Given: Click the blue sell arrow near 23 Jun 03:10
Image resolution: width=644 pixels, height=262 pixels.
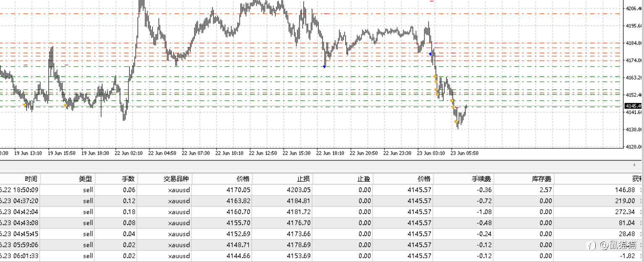Looking at the screenshot, I should [430, 54].
